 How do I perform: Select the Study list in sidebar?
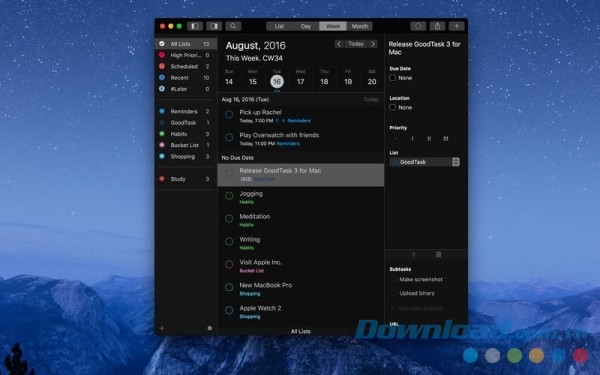(x=186, y=179)
